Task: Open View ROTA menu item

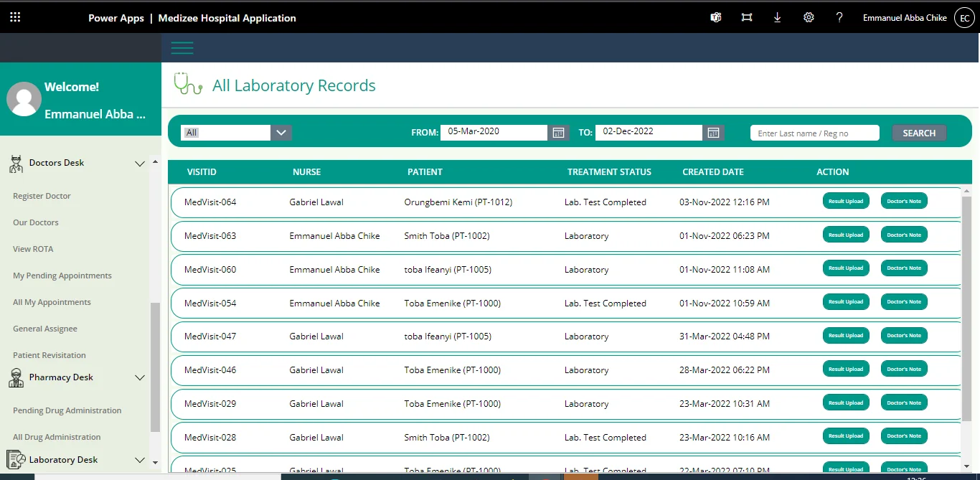Action: [33, 249]
